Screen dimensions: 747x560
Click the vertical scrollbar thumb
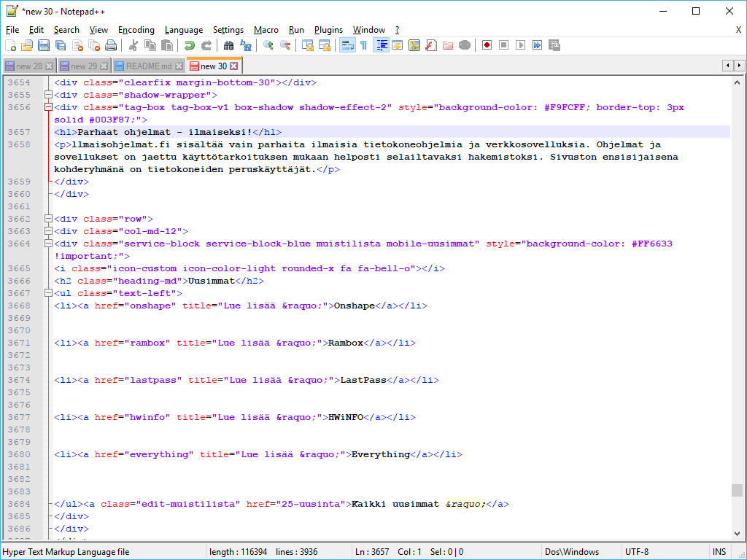pos(737,490)
